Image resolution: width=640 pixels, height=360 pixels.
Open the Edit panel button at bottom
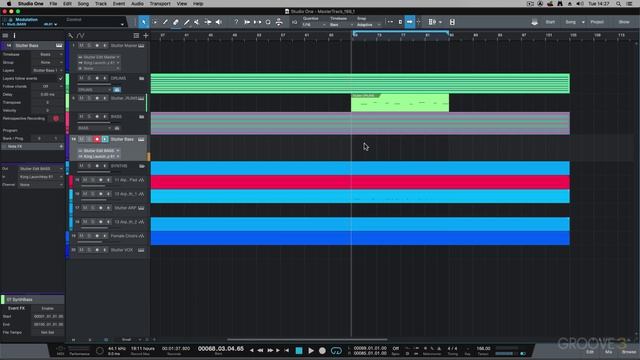point(590,352)
